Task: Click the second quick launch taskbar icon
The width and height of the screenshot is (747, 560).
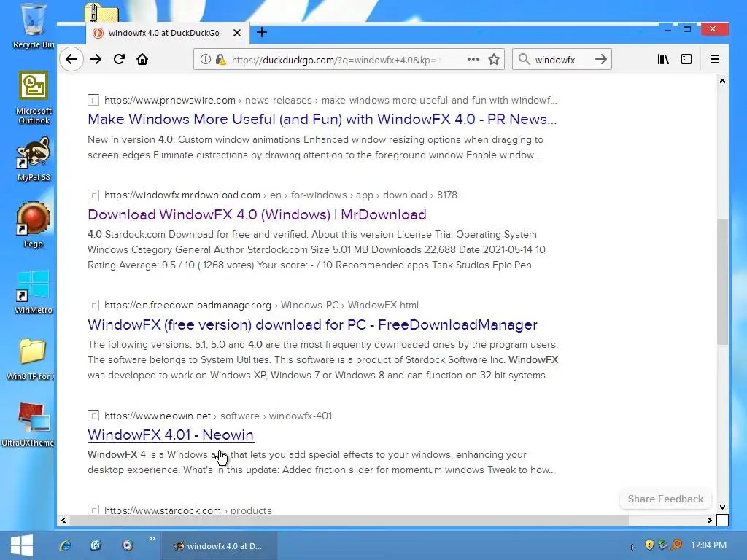Action: [x=96, y=545]
